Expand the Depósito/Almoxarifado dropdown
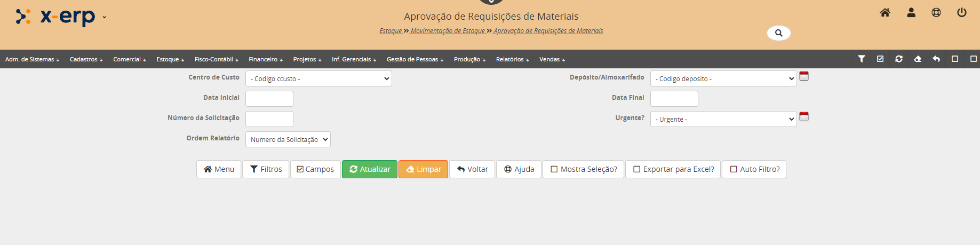This screenshot has width=980, height=245. 723,78
